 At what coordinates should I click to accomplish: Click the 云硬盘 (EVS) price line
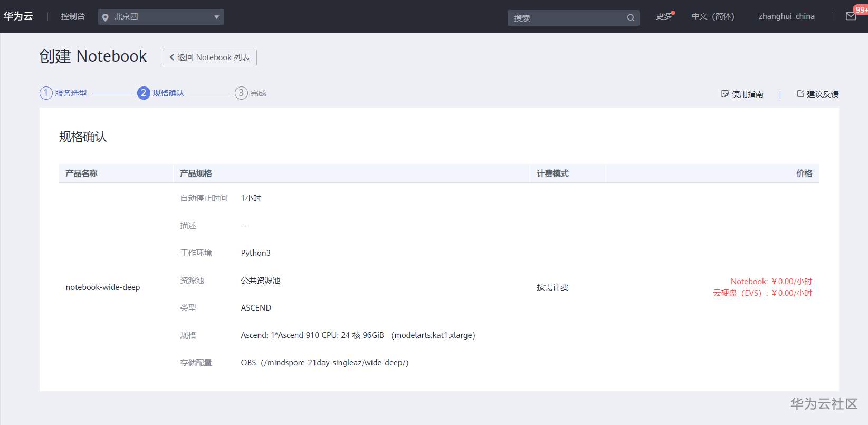click(762, 293)
